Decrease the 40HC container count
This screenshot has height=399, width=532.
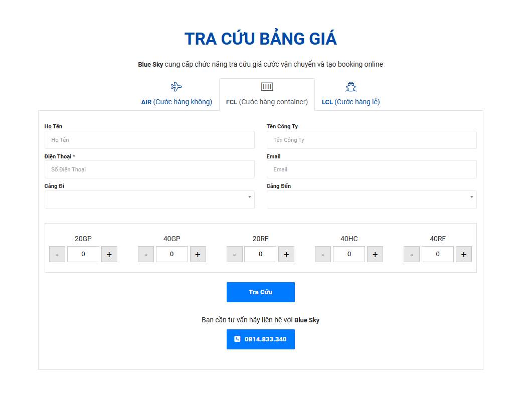[x=323, y=254]
